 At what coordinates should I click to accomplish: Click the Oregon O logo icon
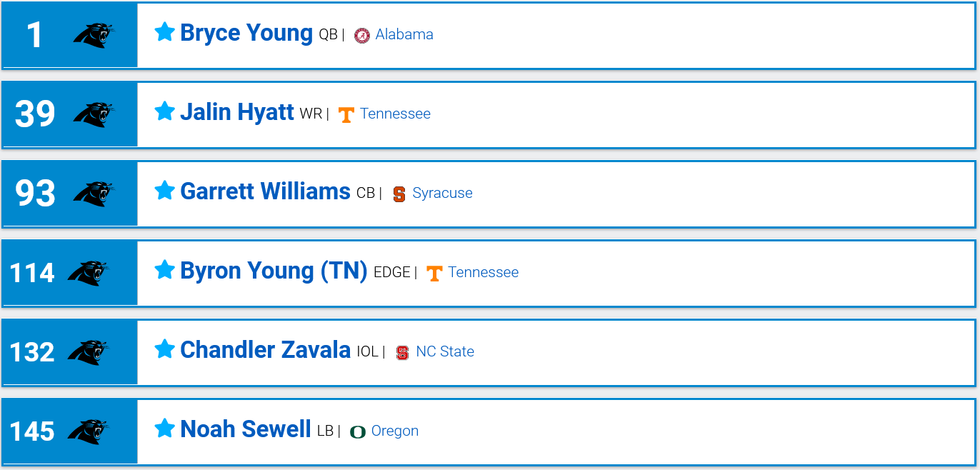pos(358,431)
